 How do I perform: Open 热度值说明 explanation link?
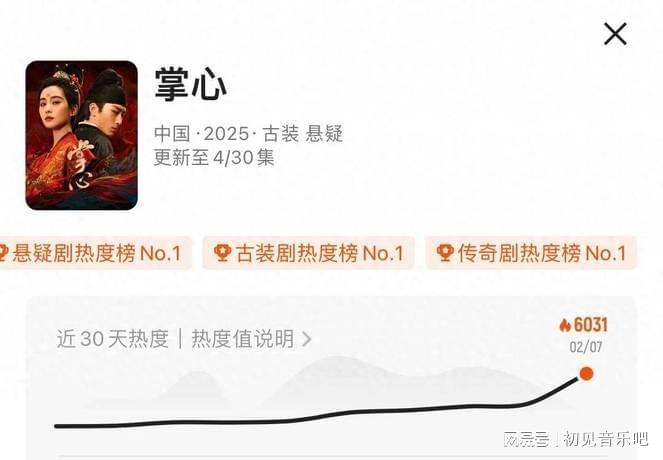pyautogui.click(x=243, y=339)
